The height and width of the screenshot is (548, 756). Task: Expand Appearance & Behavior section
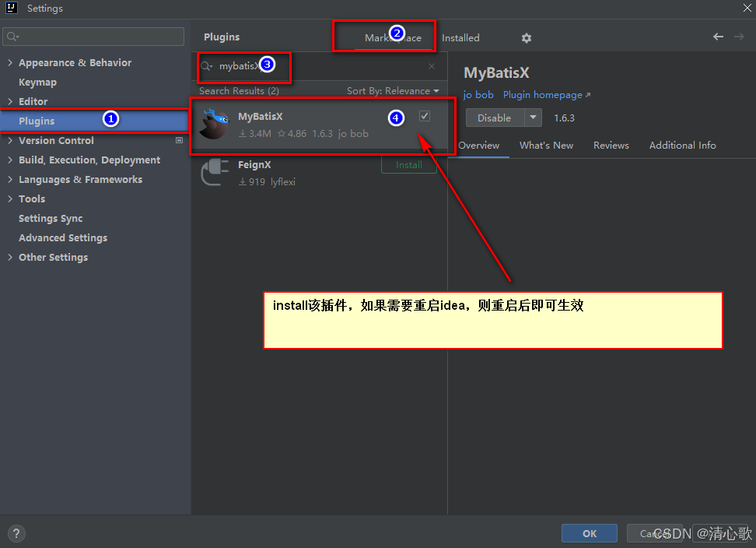10,63
